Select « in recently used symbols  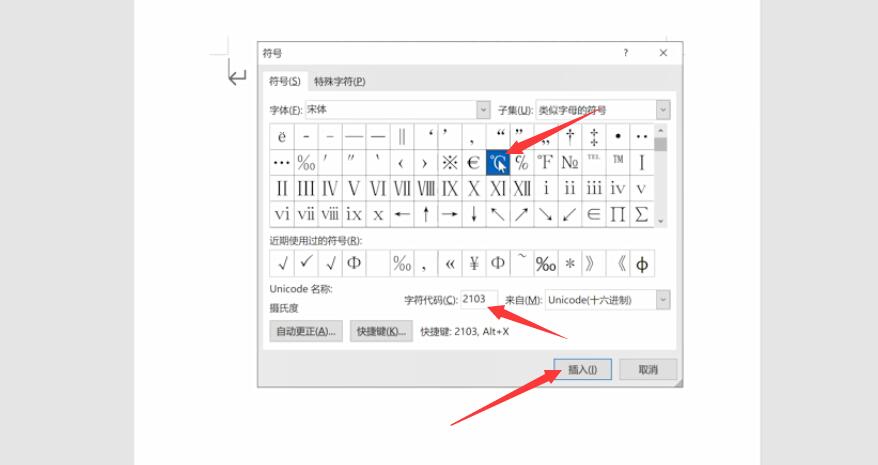click(450, 263)
